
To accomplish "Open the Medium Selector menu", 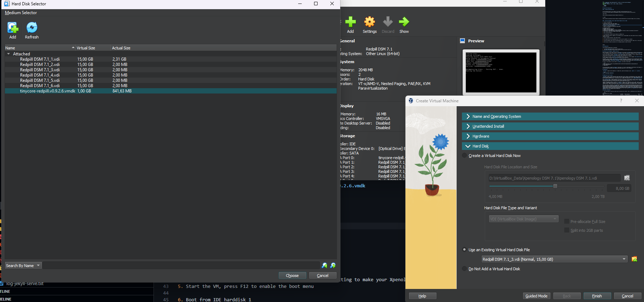I will 21,13.
